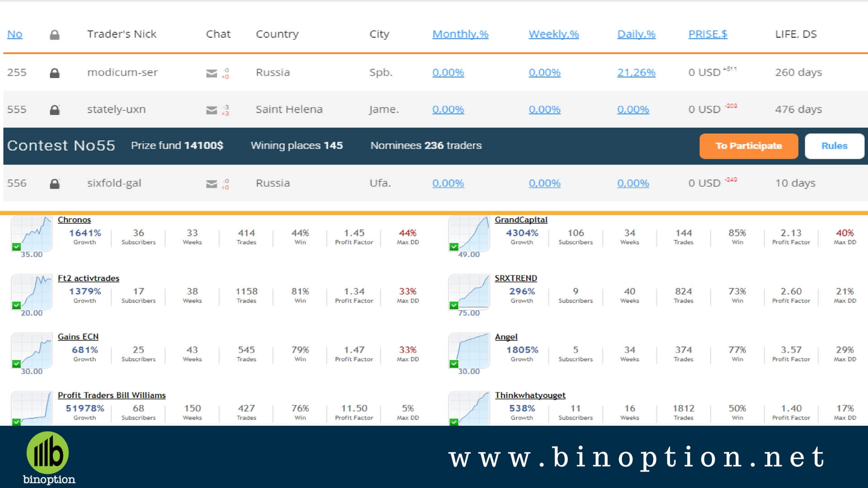Open Gains ECN growth chart thumbnail
868x488 pixels.
point(32,350)
